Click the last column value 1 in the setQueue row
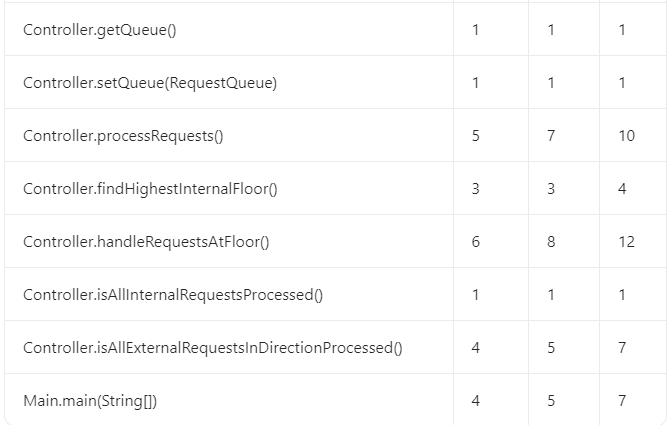Image resolution: width=667 pixels, height=425 pixels. 622,83
